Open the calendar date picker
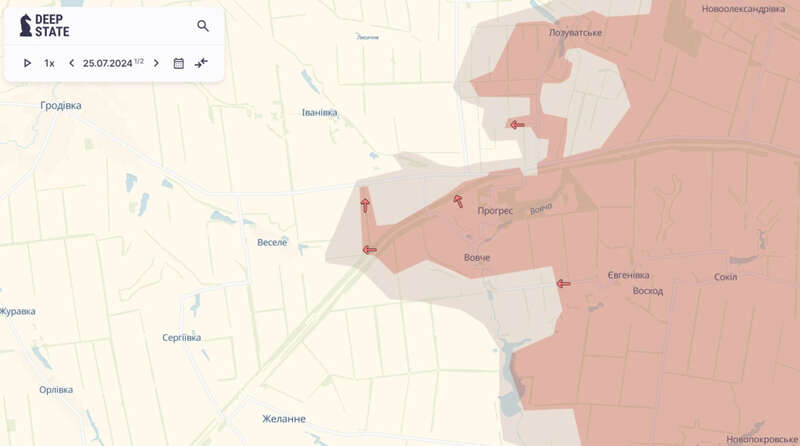The width and height of the screenshot is (800, 446). [x=179, y=63]
